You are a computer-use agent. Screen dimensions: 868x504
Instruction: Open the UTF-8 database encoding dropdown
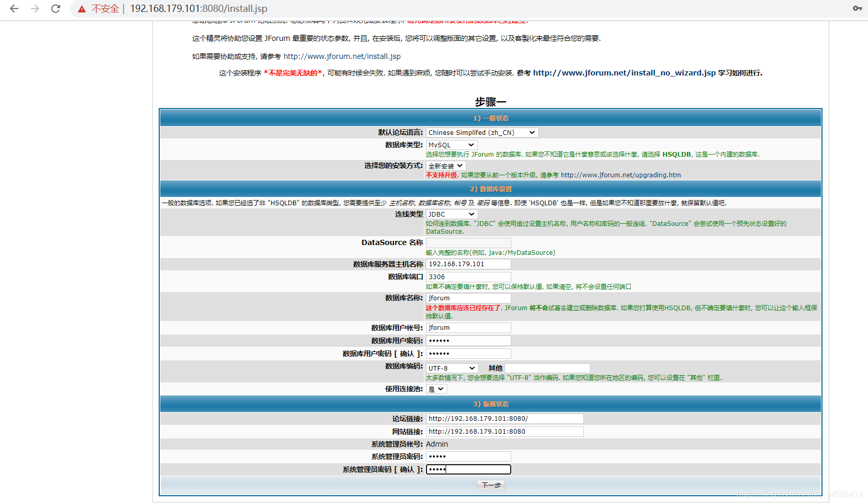[451, 368]
